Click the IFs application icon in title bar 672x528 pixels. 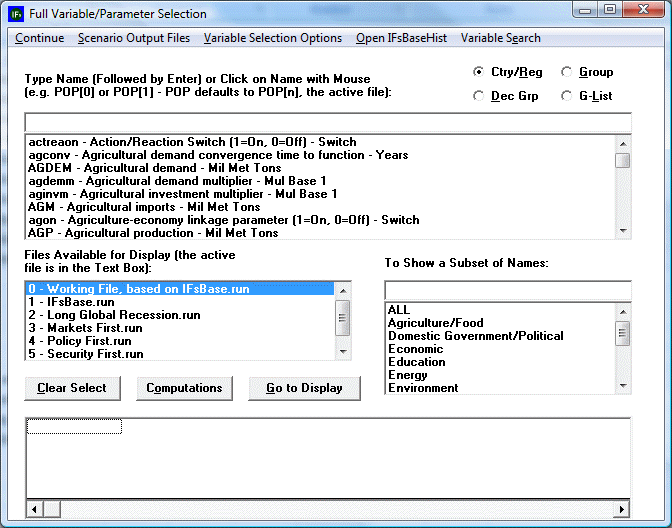tap(15, 14)
